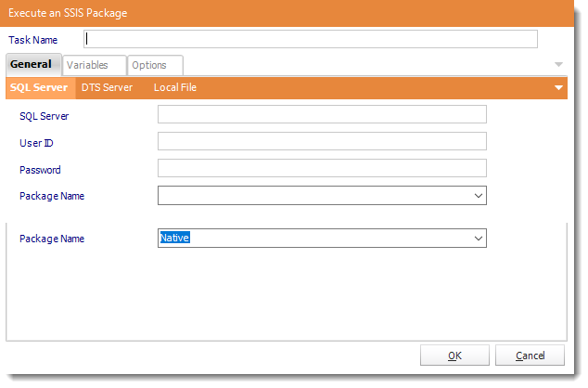The height and width of the screenshot is (388, 588).
Task: Open the Options tab
Action: 155,65
